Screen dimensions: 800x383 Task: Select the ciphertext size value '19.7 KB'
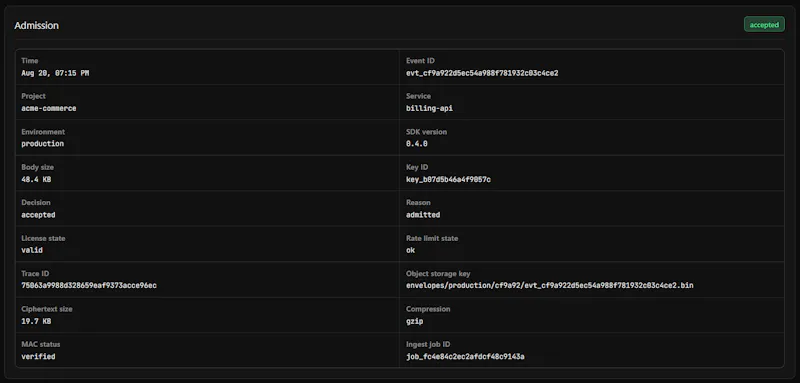[36, 321]
